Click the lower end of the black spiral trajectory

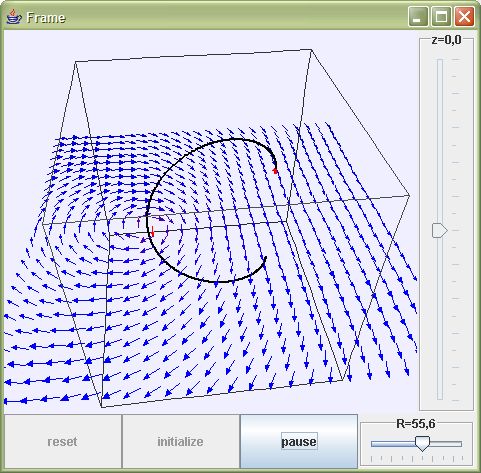(265, 258)
